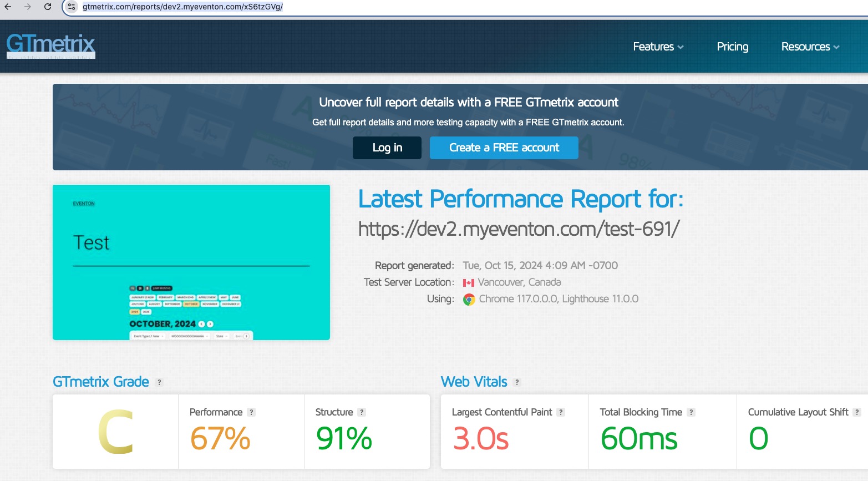Image resolution: width=868 pixels, height=481 pixels.
Task: Click the 'Test Server Location:' label
Action: [409, 282]
